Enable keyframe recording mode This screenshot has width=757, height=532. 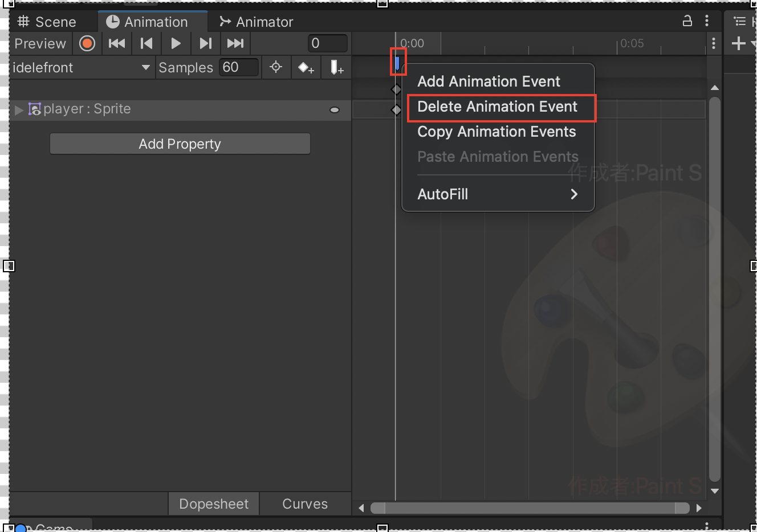87,43
